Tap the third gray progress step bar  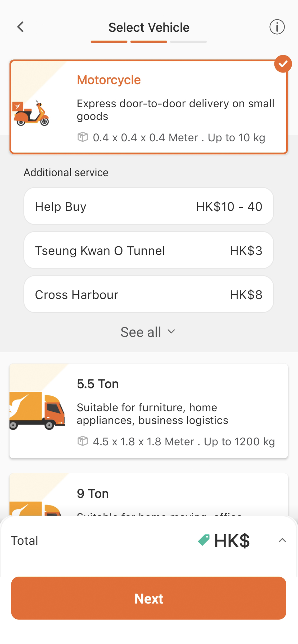coord(188,42)
